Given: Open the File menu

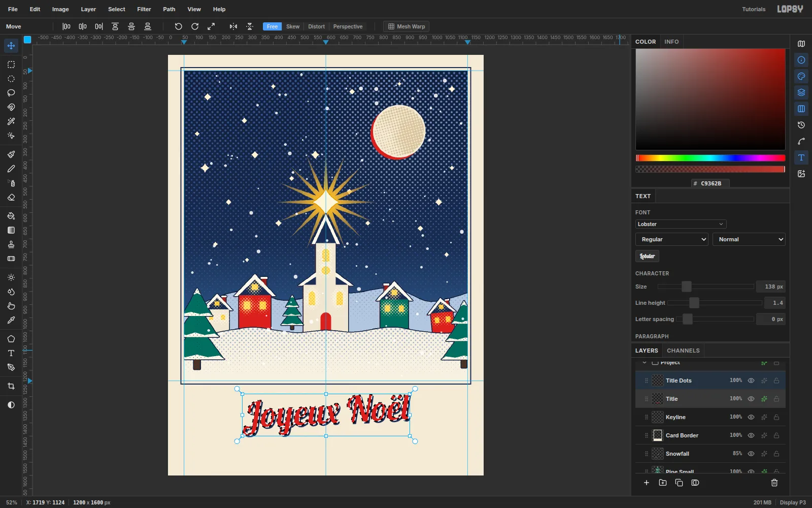Looking at the screenshot, I should click(13, 9).
